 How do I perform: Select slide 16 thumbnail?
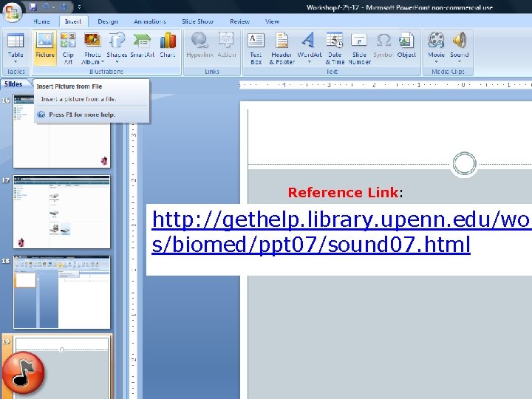click(61, 131)
